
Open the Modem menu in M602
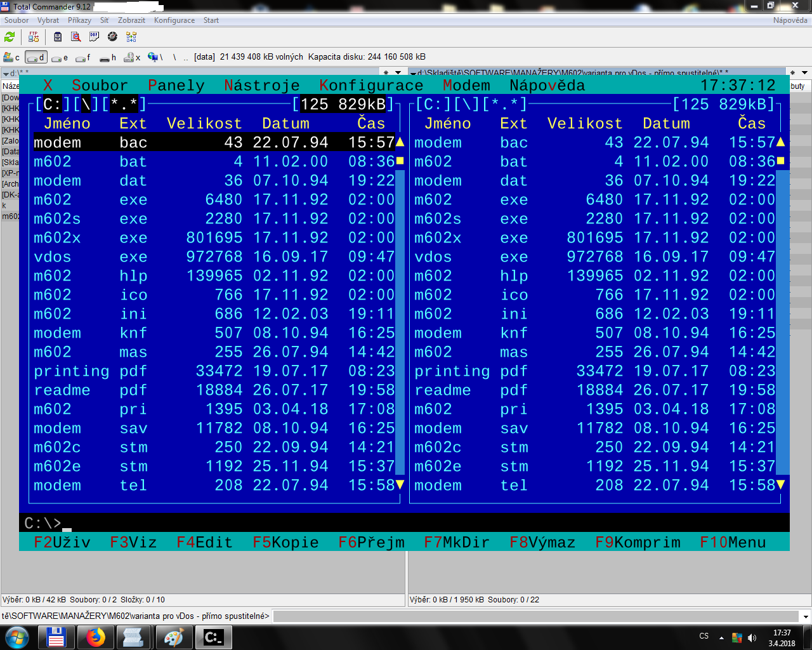[467, 85]
